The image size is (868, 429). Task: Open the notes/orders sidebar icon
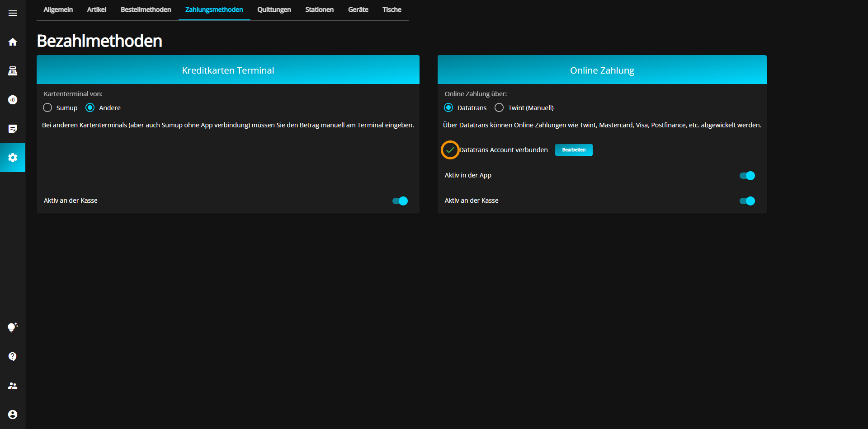click(x=13, y=129)
